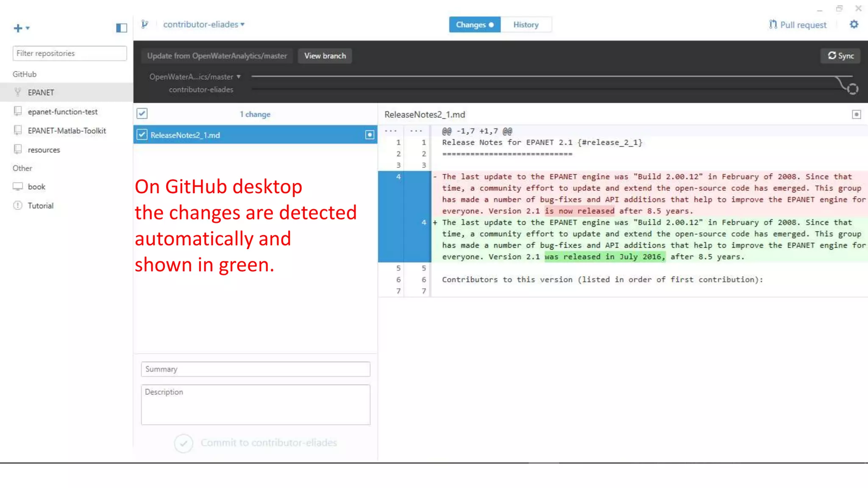Expand the OpenWaterA...ics/master compare dropdown
This screenshot has width=868, height=488.
195,77
